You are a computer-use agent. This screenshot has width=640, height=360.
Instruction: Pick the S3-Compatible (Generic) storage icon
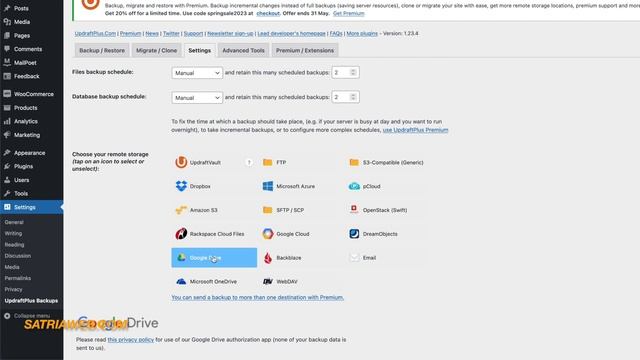(354, 162)
